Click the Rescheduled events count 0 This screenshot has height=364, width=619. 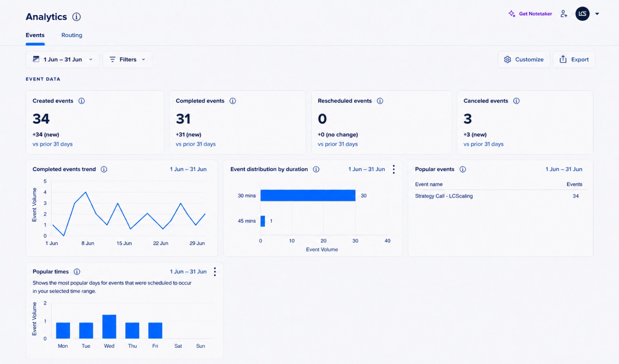(x=322, y=119)
